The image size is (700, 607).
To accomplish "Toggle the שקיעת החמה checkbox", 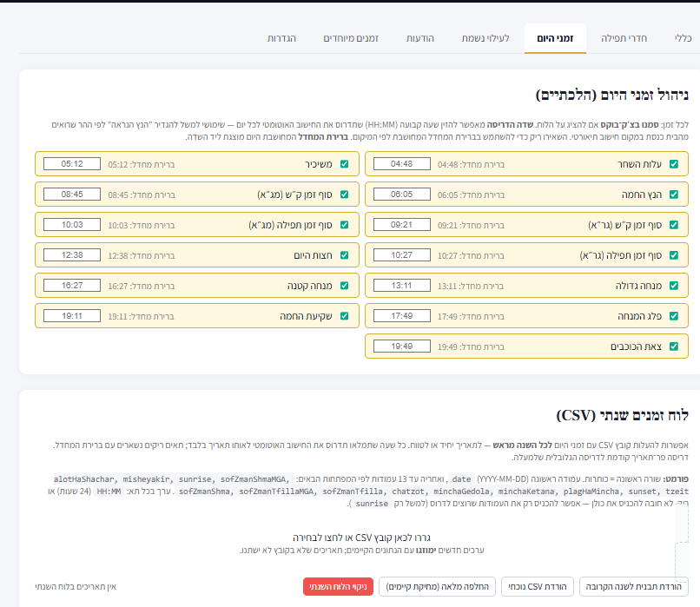I will 344,316.
